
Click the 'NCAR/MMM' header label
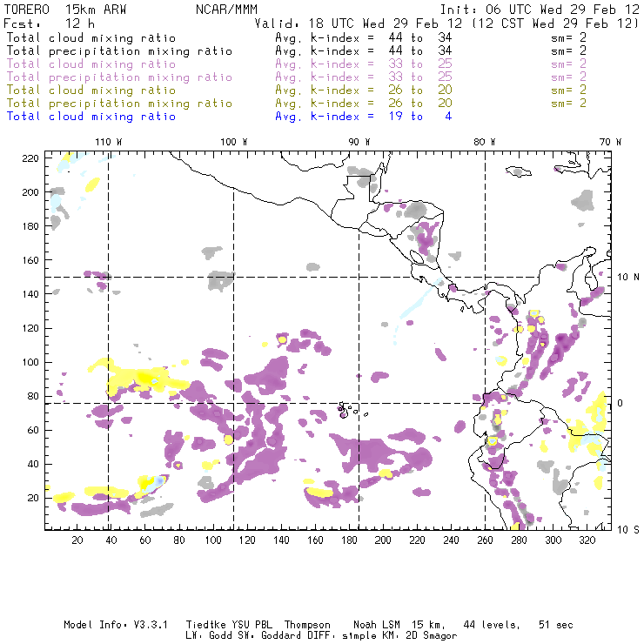[226, 10]
